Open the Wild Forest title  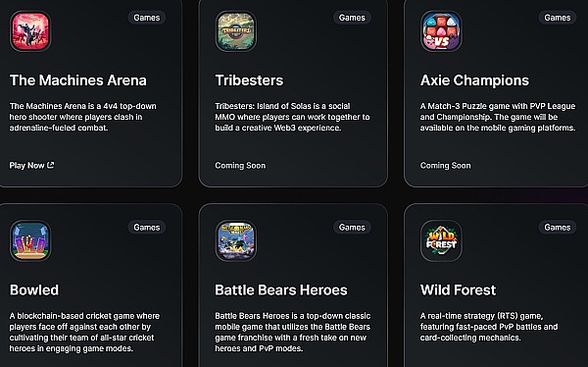click(x=458, y=290)
